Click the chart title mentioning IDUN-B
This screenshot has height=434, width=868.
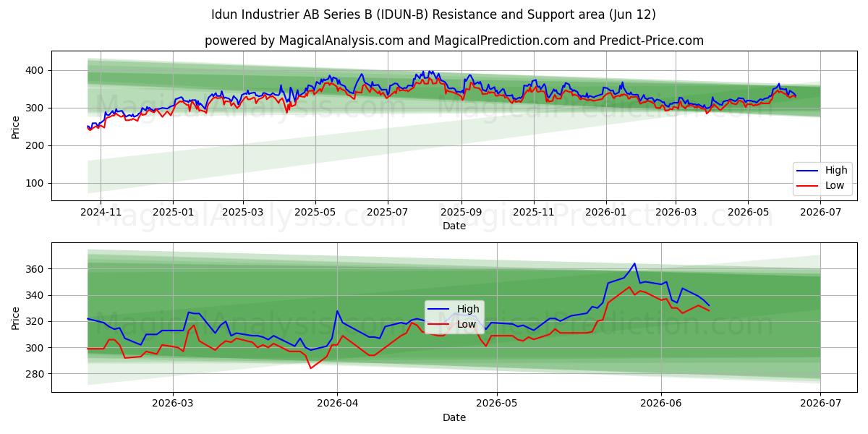pos(433,14)
